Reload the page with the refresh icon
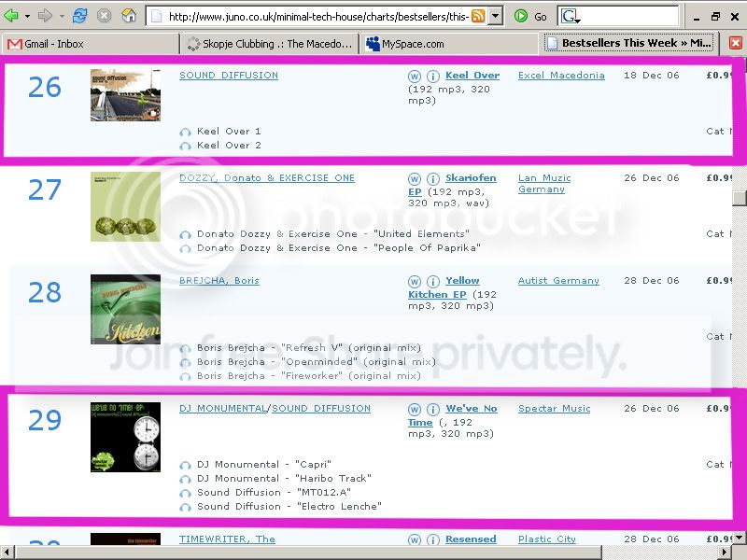The width and height of the screenshot is (747, 560). coord(81,16)
